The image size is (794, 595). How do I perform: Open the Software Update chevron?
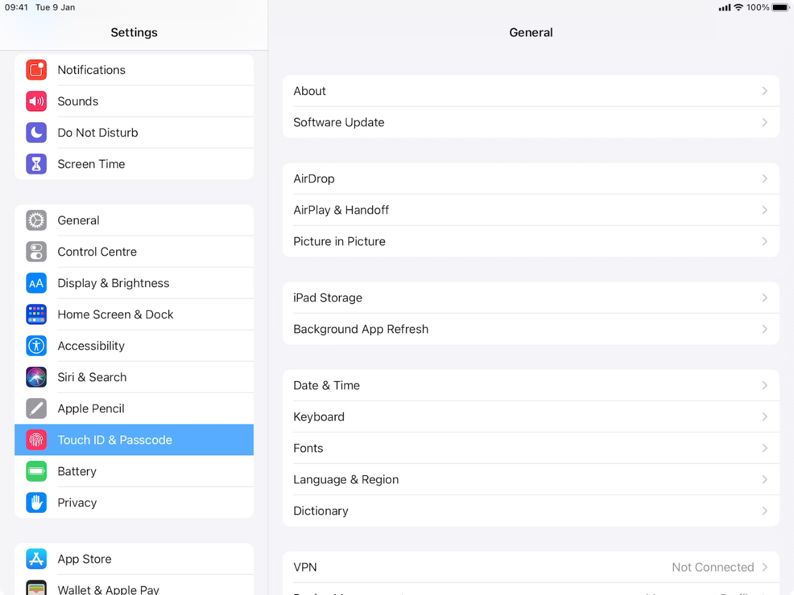click(765, 123)
